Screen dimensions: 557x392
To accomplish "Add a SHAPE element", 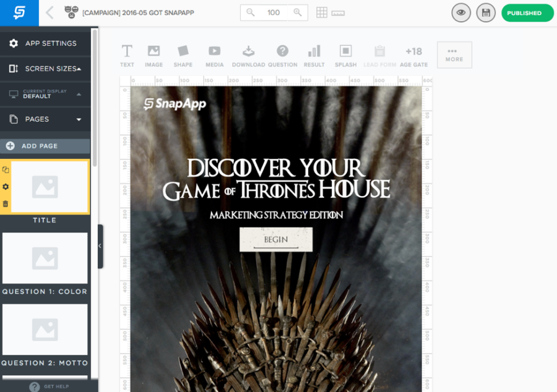I will [183, 56].
